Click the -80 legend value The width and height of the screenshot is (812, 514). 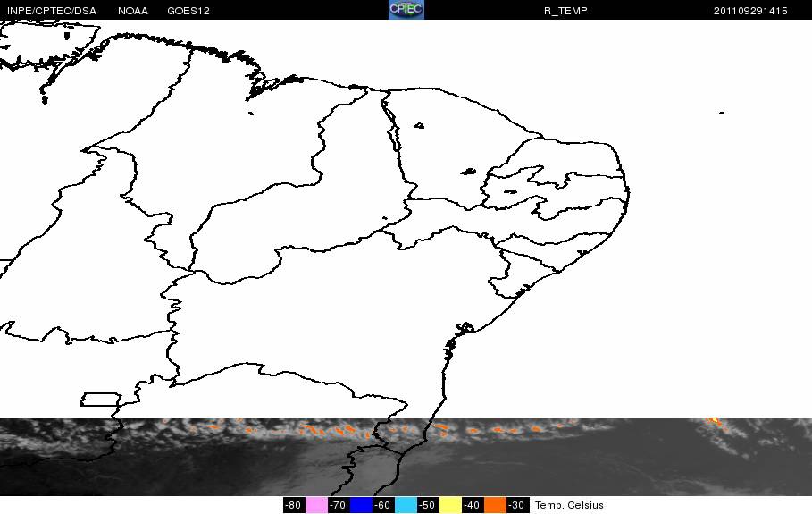[x=294, y=505]
